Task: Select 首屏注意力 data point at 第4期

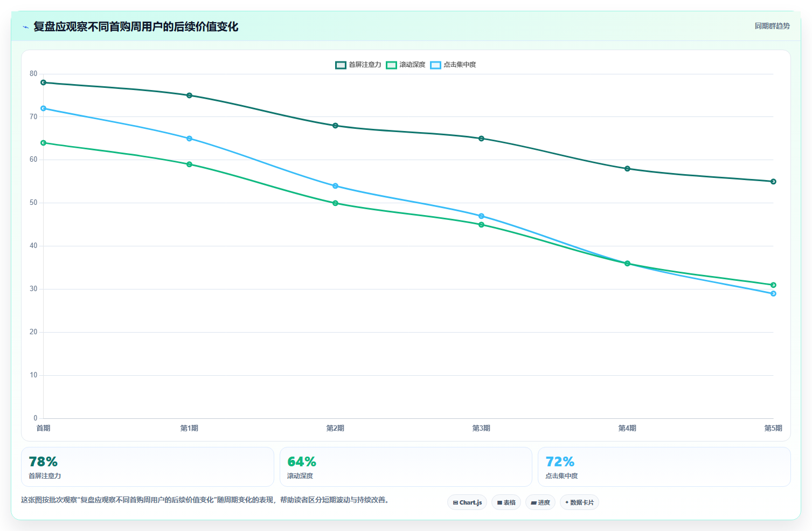Action: [x=627, y=169]
